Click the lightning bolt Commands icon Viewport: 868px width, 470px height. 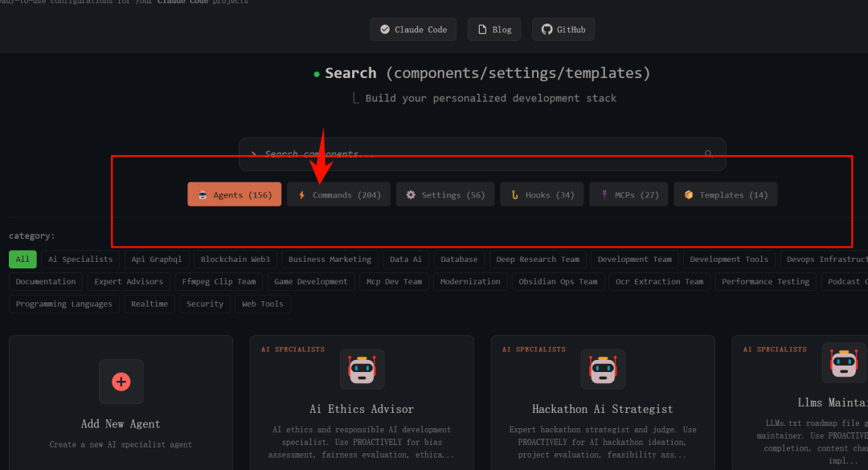[x=301, y=195]
